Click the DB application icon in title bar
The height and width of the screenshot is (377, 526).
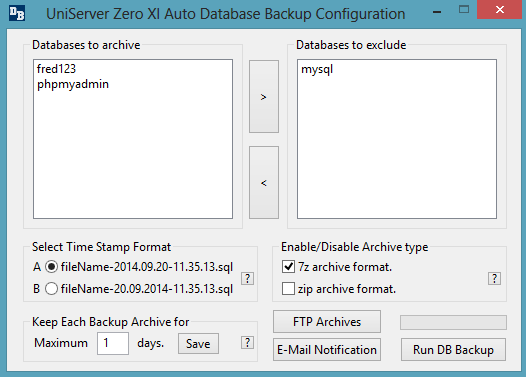coord(17,13)
